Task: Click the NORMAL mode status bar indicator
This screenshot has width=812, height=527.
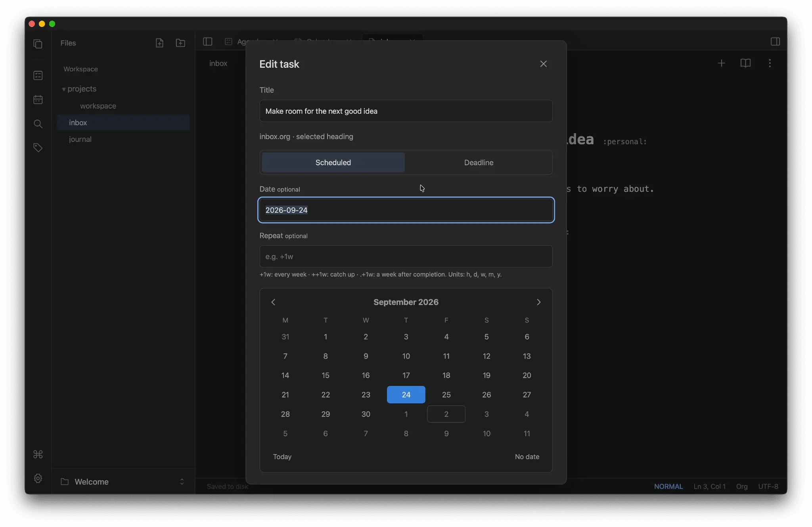Action: [x=668, y=486]
